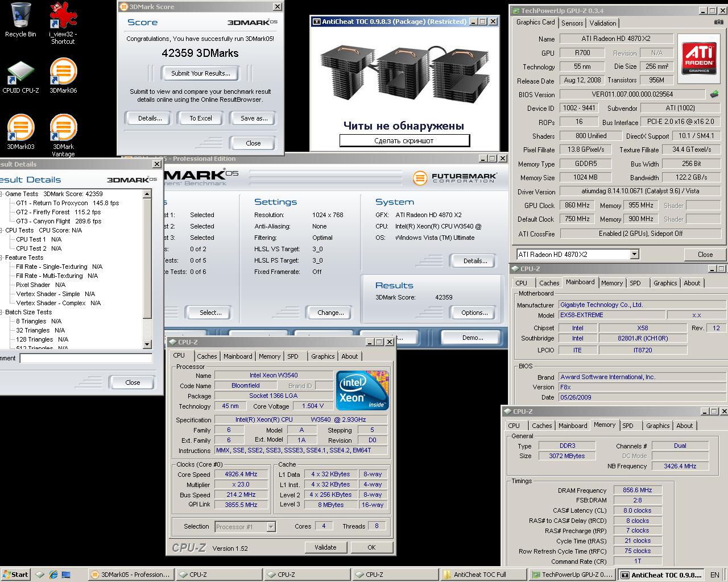This screenshot has width=728, height=582.
Task: Click the Start button
Action: [15, 575]
